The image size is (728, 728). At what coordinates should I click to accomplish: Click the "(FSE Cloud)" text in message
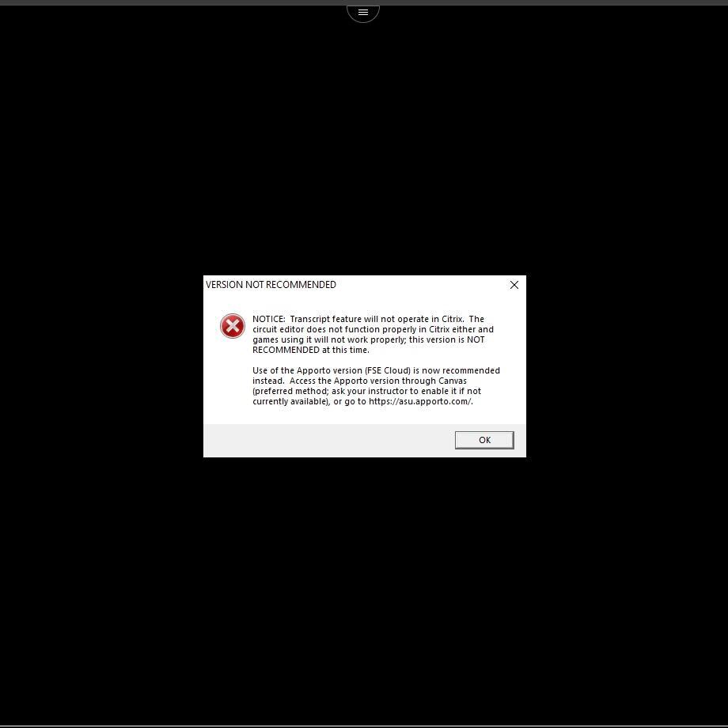pyautogui.click(x=388, y=370)
